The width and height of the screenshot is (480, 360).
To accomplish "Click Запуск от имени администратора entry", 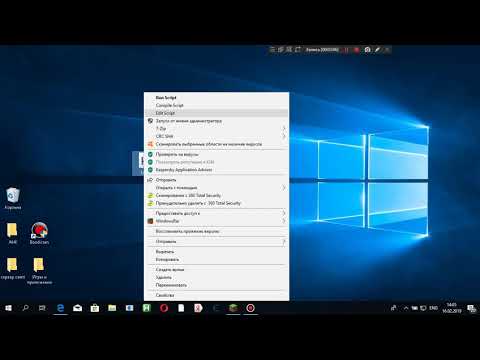I will coord(189,121).
